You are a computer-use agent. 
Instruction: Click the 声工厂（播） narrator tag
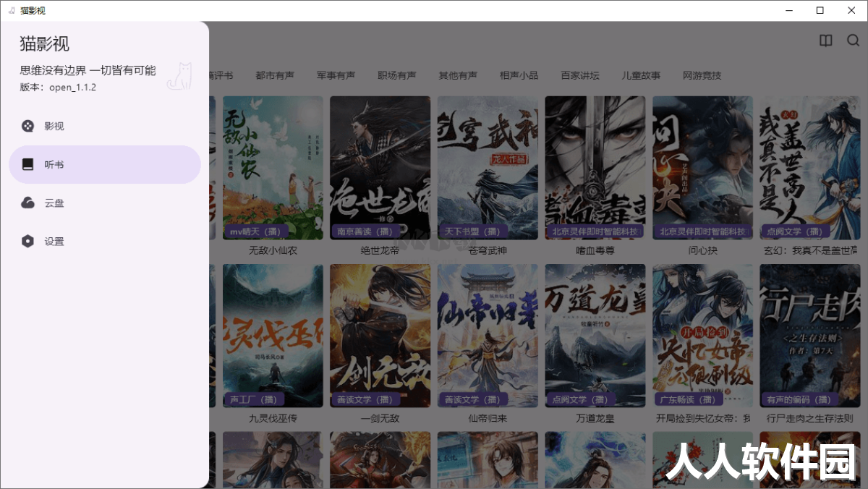point(254,399)
